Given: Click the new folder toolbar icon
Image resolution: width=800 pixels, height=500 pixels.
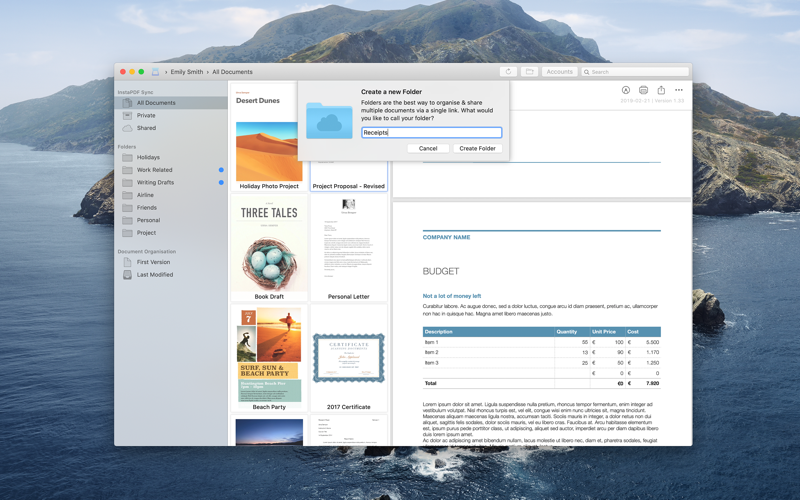Looking at the screenshot, I should [x=530, y=72].
